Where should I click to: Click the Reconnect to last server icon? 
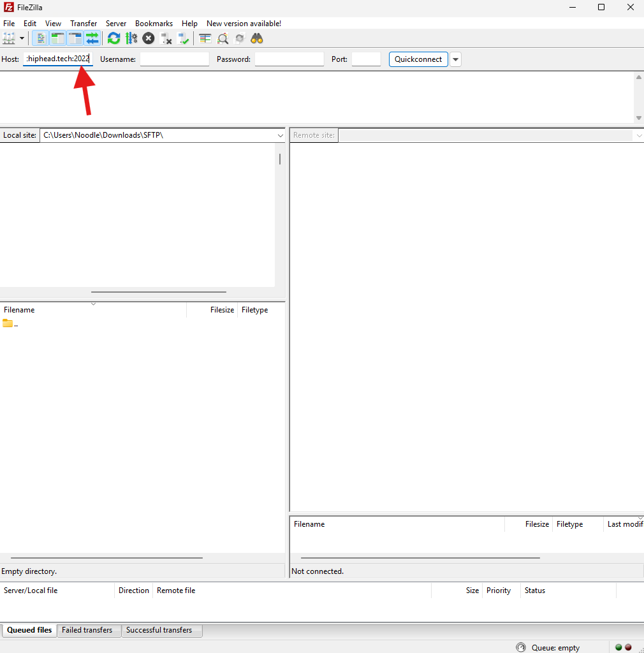[x=183, y=39]
